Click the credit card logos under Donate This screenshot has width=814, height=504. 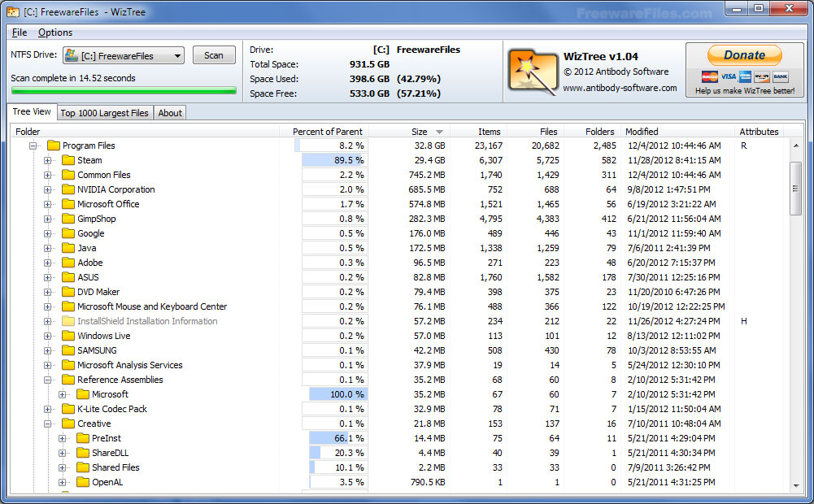click(744, 77)
